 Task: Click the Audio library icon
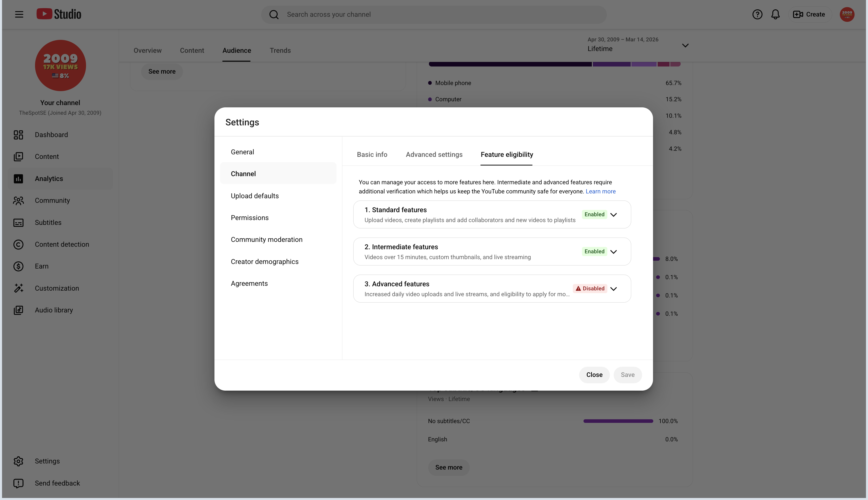18,310
